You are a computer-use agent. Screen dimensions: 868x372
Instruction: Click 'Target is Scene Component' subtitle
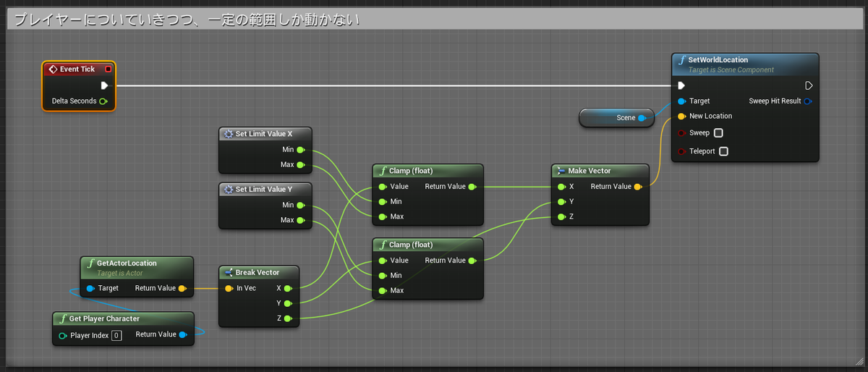click(x=731, y=69)
